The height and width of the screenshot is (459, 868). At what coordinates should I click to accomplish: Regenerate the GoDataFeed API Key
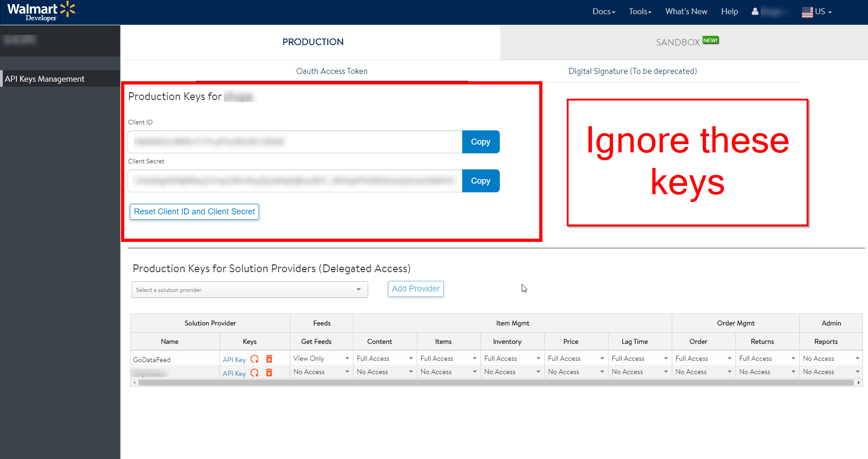(255, 359)
